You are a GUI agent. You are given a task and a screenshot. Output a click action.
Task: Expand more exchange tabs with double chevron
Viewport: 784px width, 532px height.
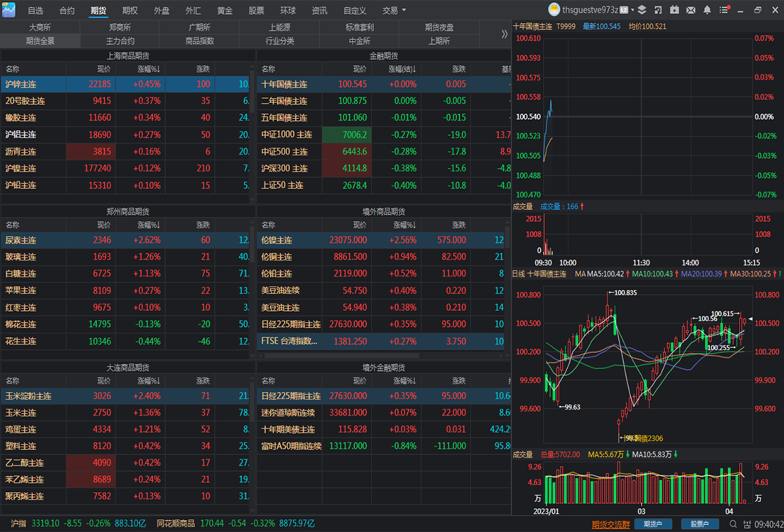coord(505,34)
